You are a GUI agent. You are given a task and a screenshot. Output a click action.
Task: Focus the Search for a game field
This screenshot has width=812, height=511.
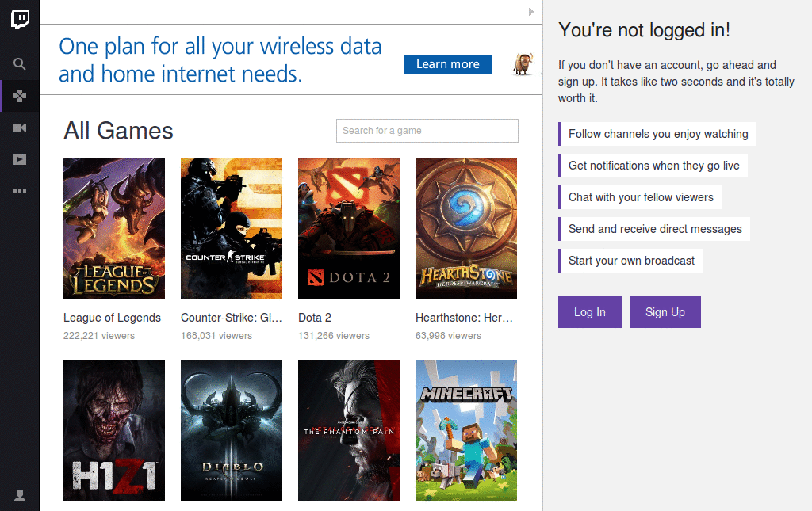(427, 131)
